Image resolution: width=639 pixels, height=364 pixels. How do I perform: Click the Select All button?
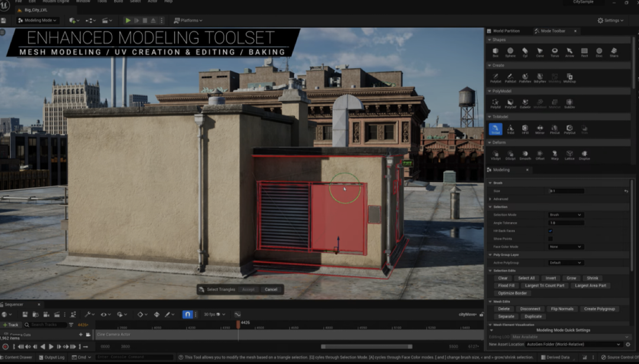coord(526,278)
